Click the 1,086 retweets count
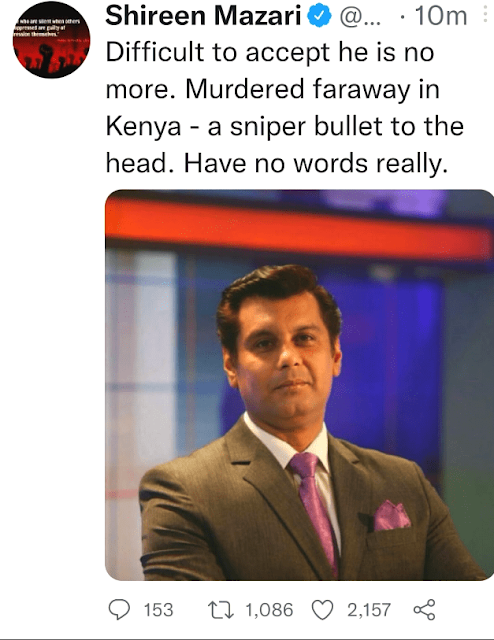The height and width of the screenshot is (640, 494). [269, 610]
